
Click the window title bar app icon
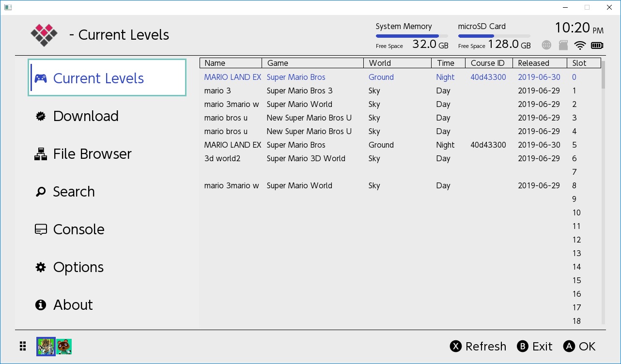point(8,7)
